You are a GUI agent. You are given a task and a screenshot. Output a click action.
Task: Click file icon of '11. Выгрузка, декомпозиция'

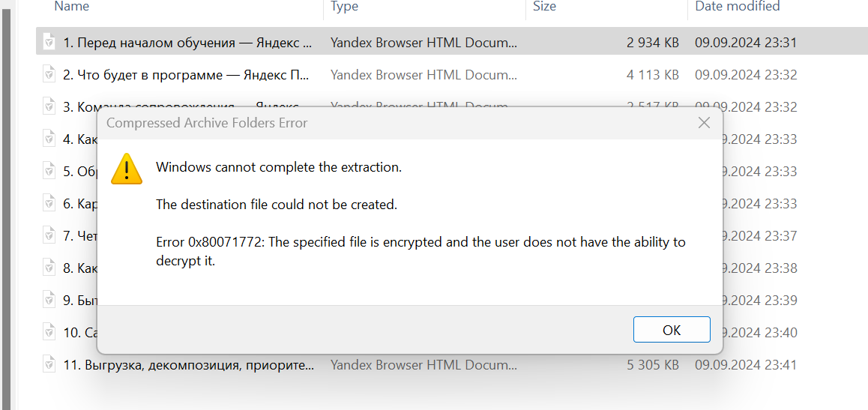[x=49, y=365]
